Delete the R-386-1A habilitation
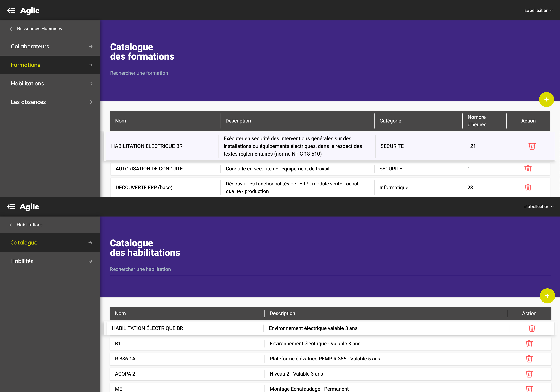The image size is (560, 392). (x=529, y=359)
